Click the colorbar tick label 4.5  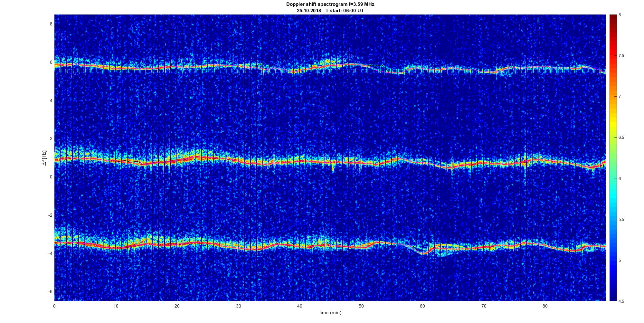coord(621,301)
